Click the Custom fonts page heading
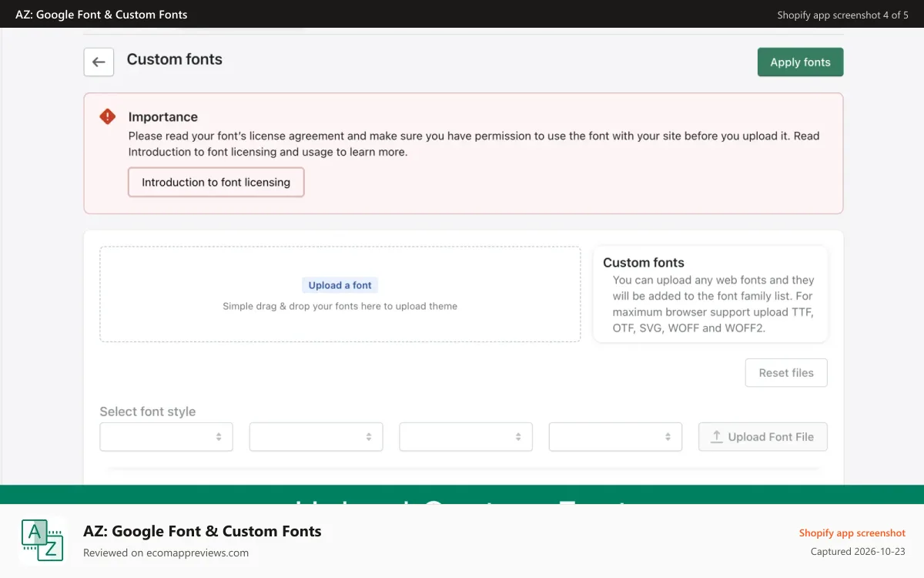This screenshot has height=578, width=924. [x=175, y=59]
